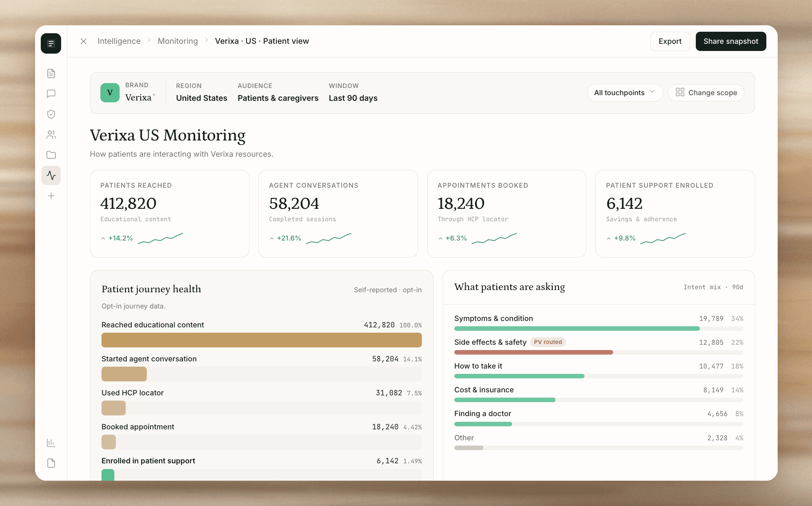
Task: Open the chat bubble sidebar icon
Action: [x=51, y=94]
